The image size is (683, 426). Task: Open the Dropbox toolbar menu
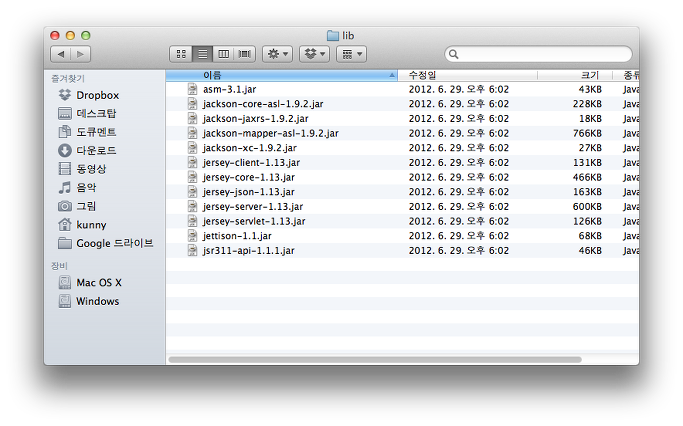pyautogui.click(x=314, y=54)
